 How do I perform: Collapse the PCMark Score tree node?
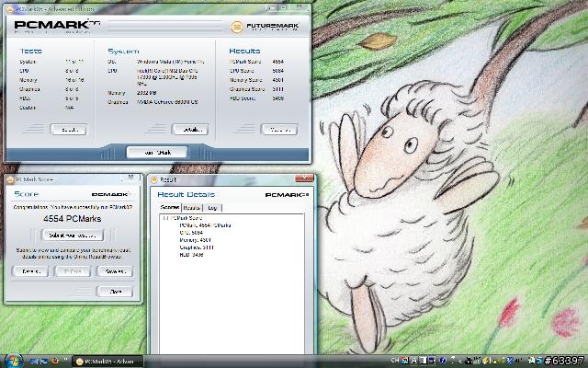164,218
